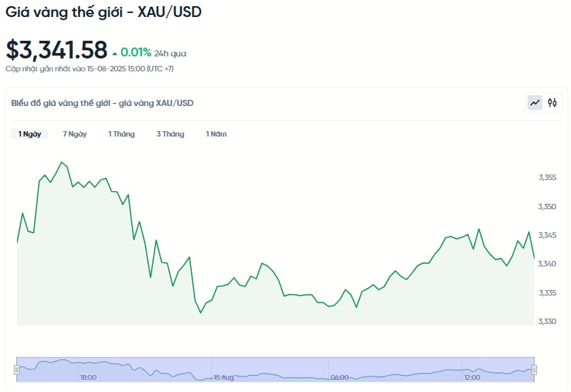Click the chart title Biểu đồ giá vàng thế giới
571x392 pixels.
click(60, 103)
